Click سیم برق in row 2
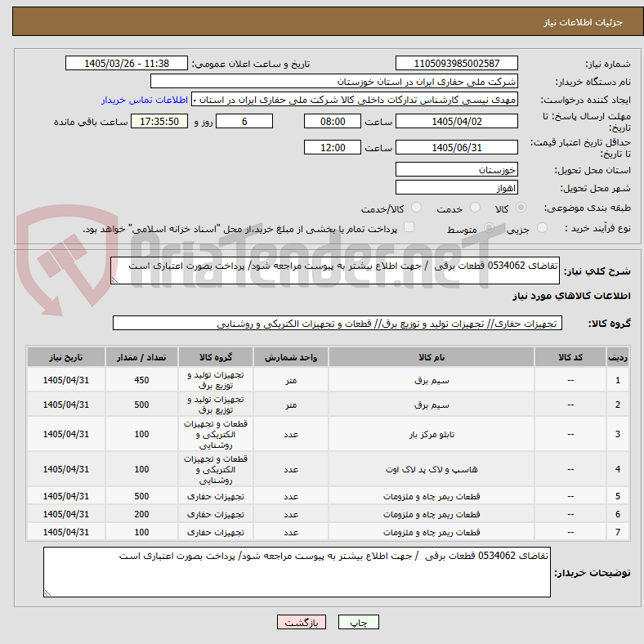Screen dimensions: 644x644 (x=432, y=405)
